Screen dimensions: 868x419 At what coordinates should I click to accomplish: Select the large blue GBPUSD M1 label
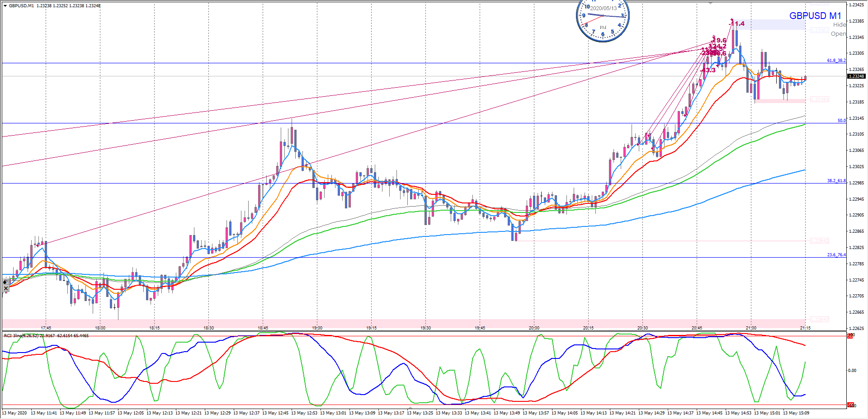[815, 16]
